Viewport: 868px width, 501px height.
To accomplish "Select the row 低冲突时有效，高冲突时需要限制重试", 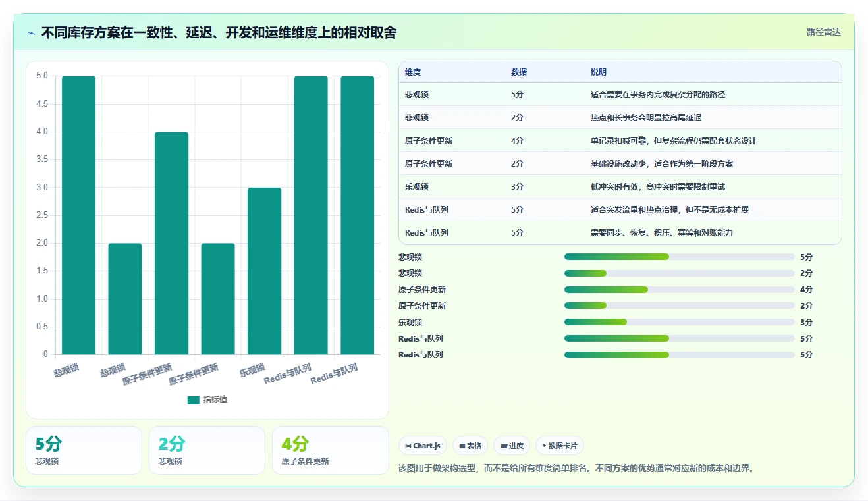I will coord(620,186).
